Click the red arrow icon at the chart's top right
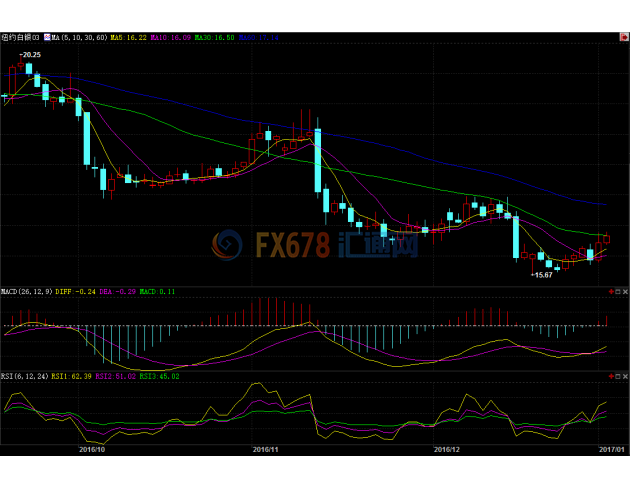The width and height of the screenshot is (630, 490). point(624,37)
